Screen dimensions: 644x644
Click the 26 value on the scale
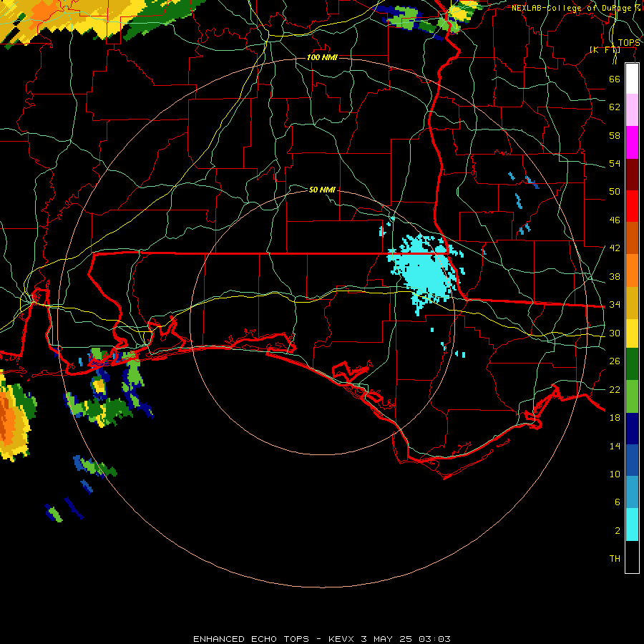[615, 361]
